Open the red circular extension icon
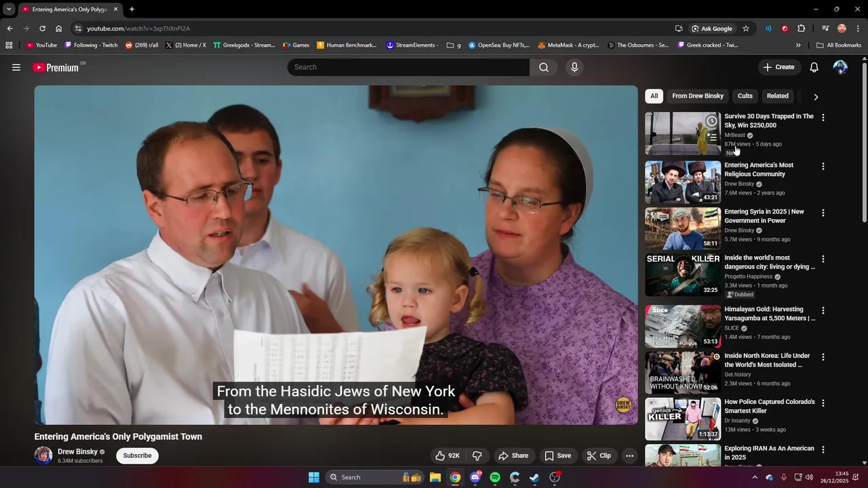The height and width of the screenshot is (488, 868). coord(785,28)
